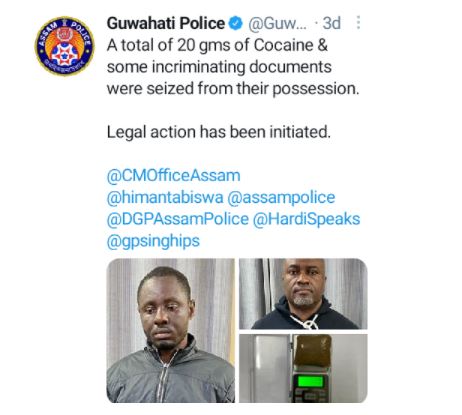Open the @CMOfficeAssam mention
The height and width of the screenshot is (415, 462).
[173, 176]
